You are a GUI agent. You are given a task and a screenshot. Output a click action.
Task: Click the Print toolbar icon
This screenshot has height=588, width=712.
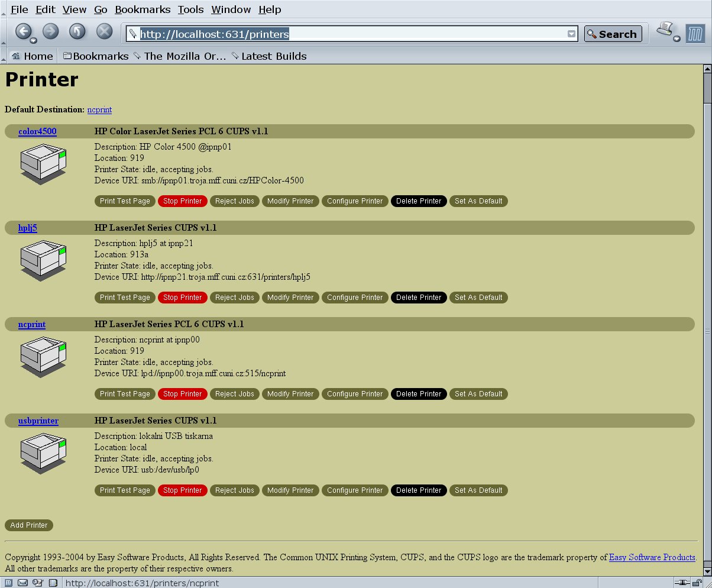(665, 30)
